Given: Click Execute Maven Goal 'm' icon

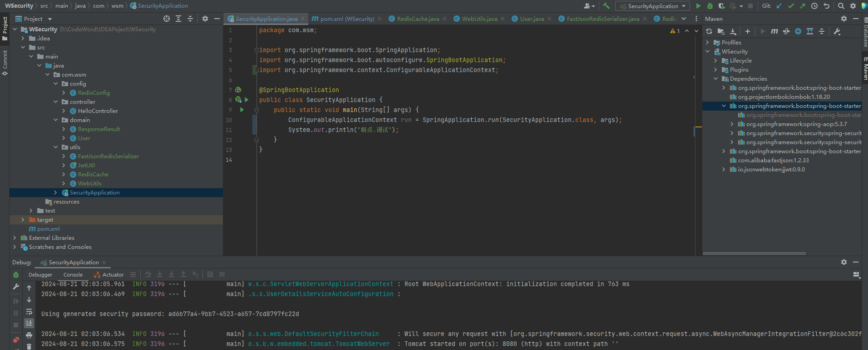Looking at the screenshot, I should click(x=774, y=31).
